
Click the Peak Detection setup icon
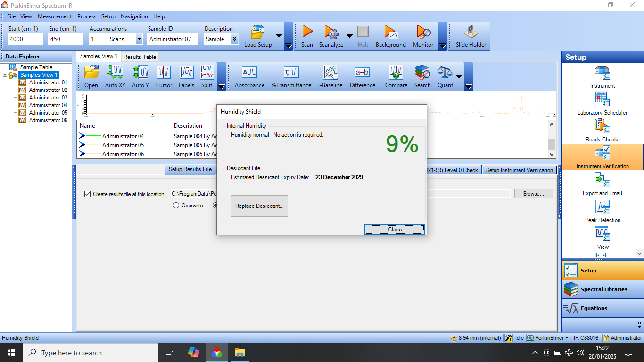(603, 207)
